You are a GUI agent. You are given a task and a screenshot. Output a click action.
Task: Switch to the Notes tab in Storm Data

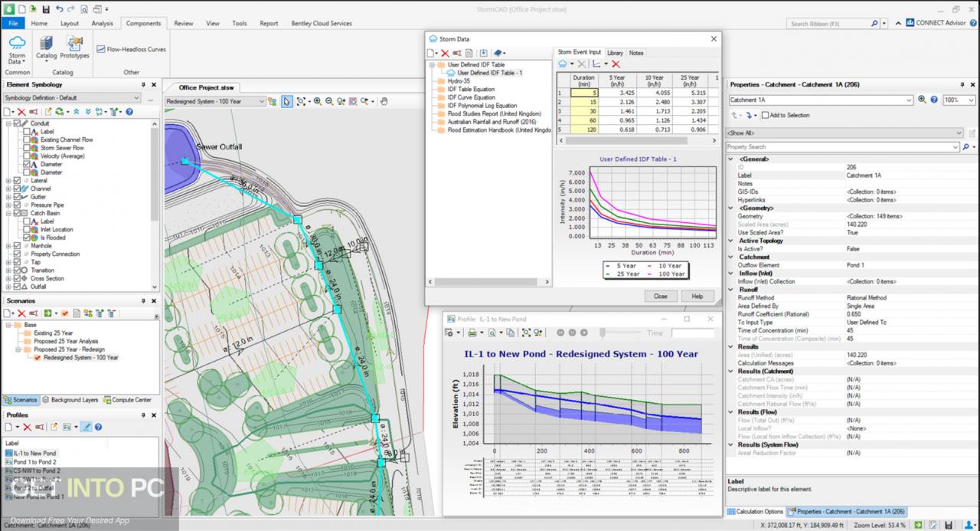pyautogui.click(x=636, y=53)
